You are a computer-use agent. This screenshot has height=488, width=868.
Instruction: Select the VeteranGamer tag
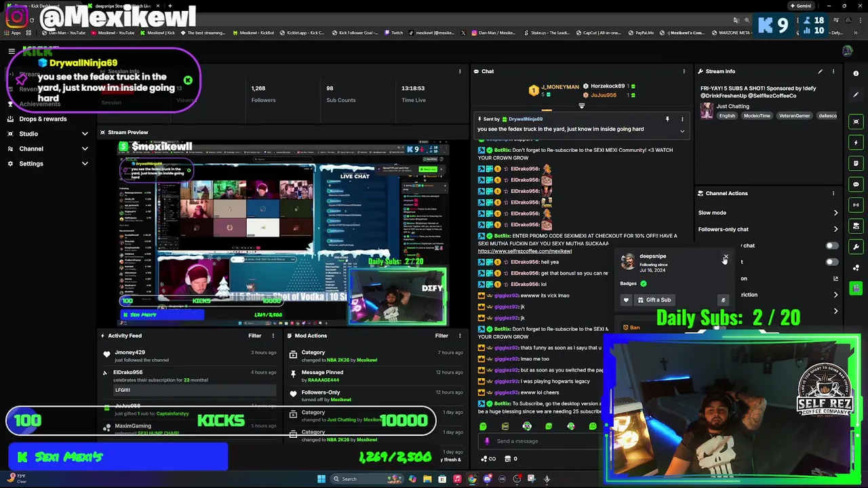click(x=794, y=116)
